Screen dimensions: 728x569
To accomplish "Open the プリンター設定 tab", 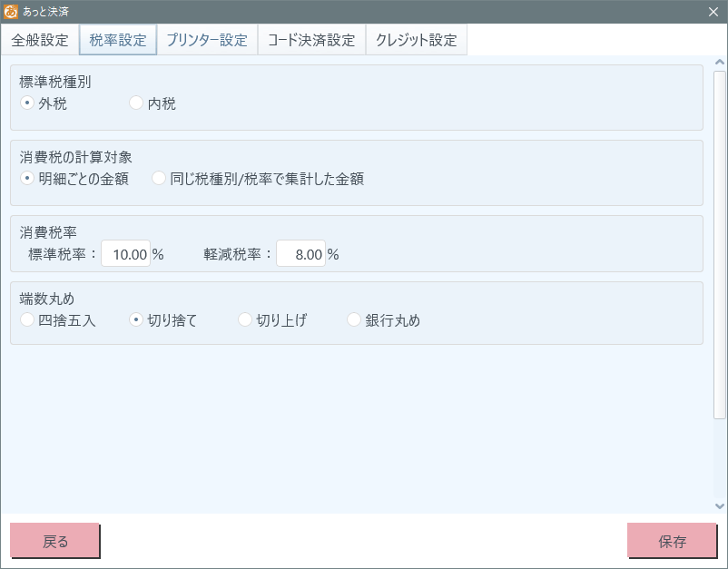I will point(207,40).
